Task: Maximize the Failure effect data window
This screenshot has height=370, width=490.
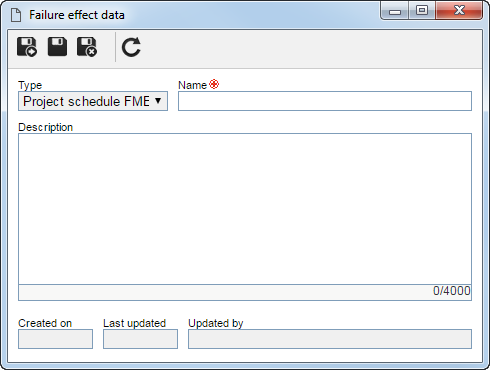Action: (x=422, y=10)
